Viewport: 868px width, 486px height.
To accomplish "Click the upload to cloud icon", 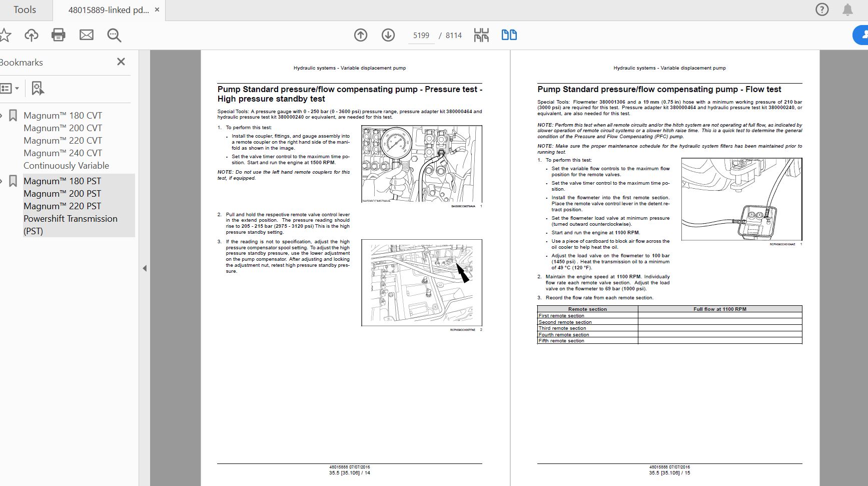I will point(31,35).
